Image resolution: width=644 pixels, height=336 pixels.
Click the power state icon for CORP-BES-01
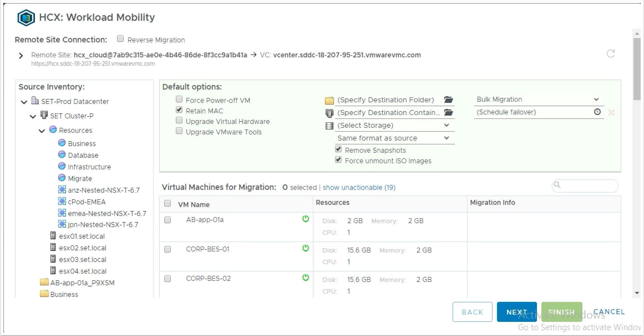[306, 248]
